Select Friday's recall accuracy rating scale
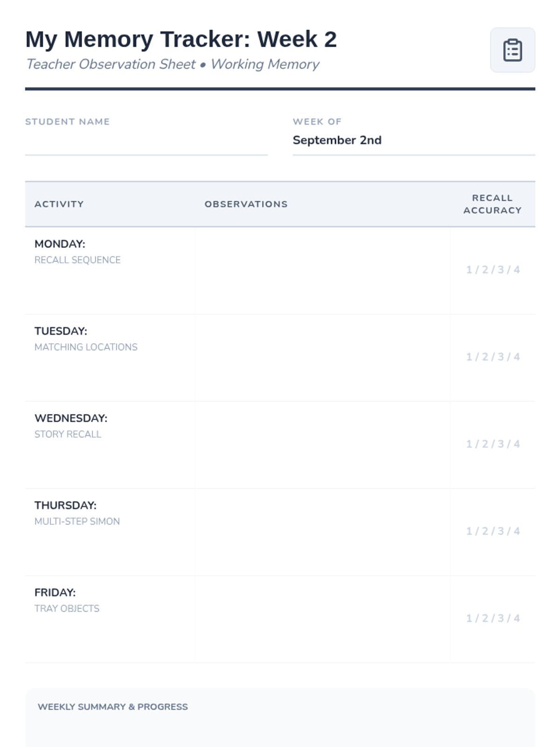 [493, 619]
